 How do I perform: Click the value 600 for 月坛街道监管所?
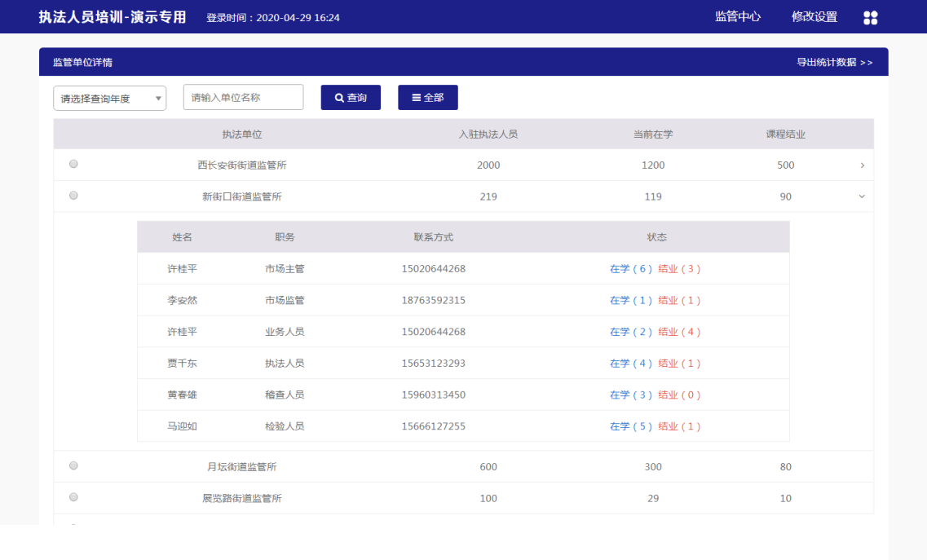point(488,466)
